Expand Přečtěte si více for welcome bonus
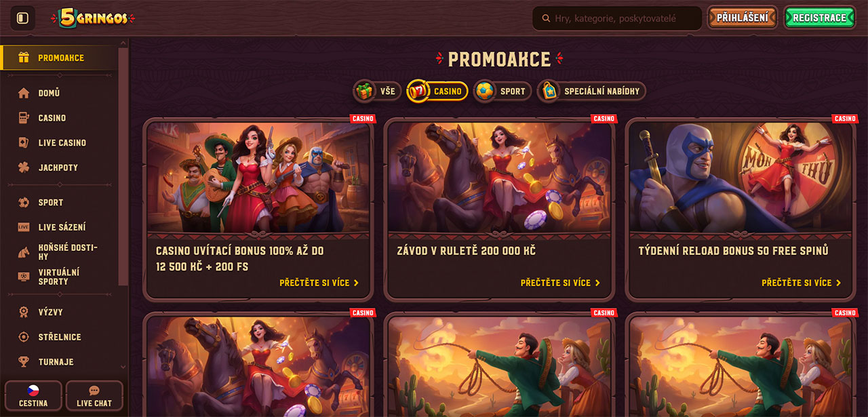Screen dimensions: 868x417 pos(319,283)
